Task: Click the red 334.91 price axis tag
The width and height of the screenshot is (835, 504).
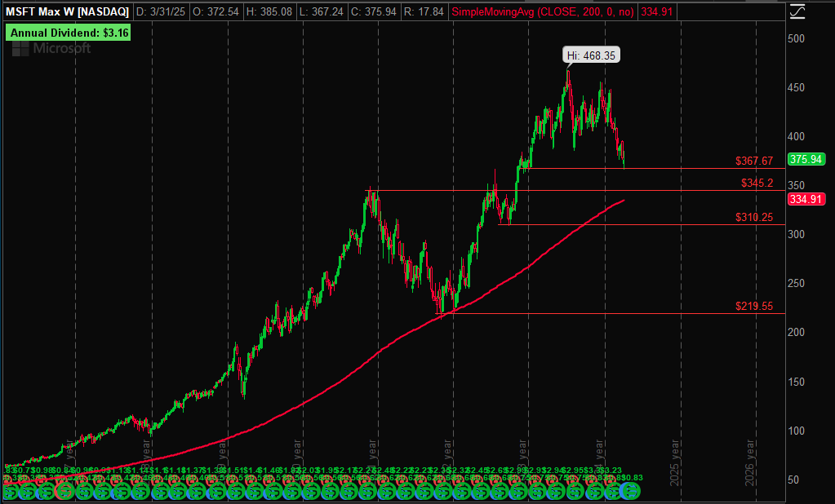Action: 805,199
